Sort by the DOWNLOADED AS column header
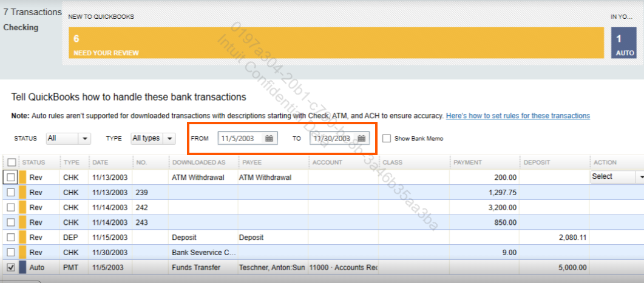This screenshot has height=283, width=644. click(199, 162)
